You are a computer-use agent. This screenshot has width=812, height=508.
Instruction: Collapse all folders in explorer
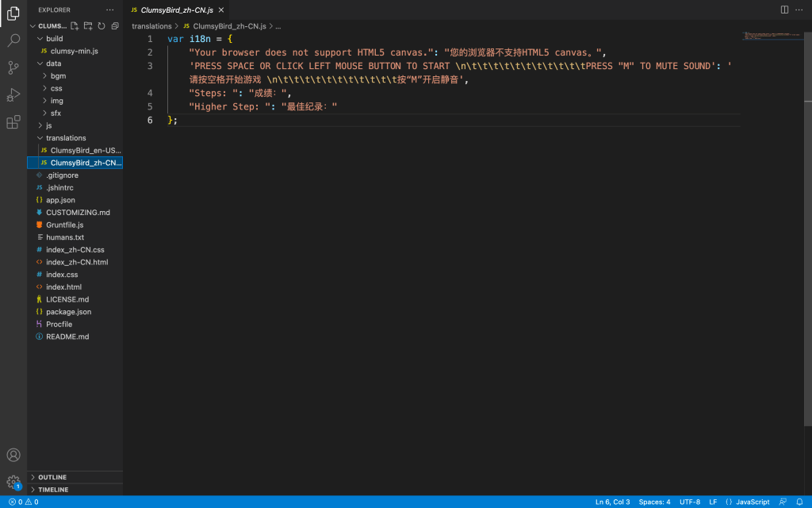point(115,26)
